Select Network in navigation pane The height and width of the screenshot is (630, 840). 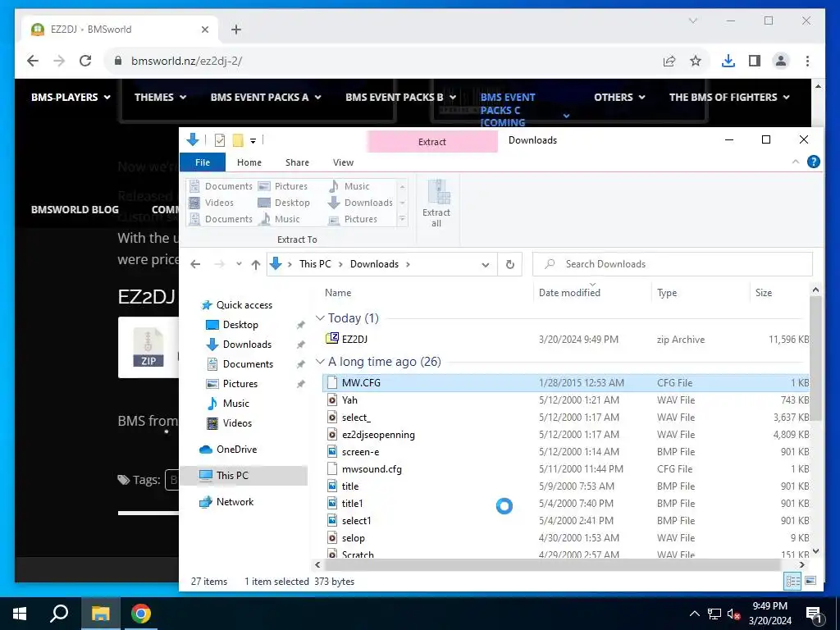click(x=235, y=502)
